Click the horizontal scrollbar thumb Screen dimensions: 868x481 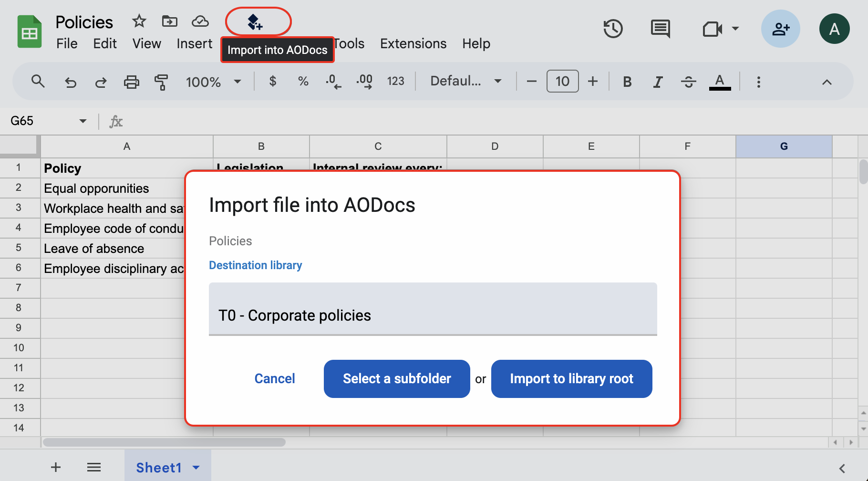164,442
